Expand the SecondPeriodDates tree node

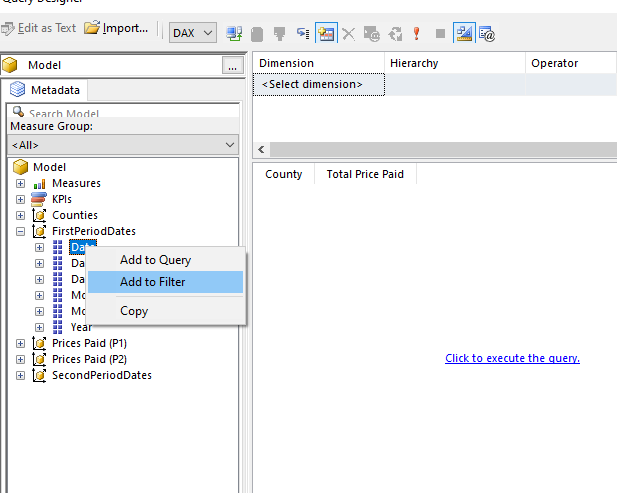coord(20,375)
